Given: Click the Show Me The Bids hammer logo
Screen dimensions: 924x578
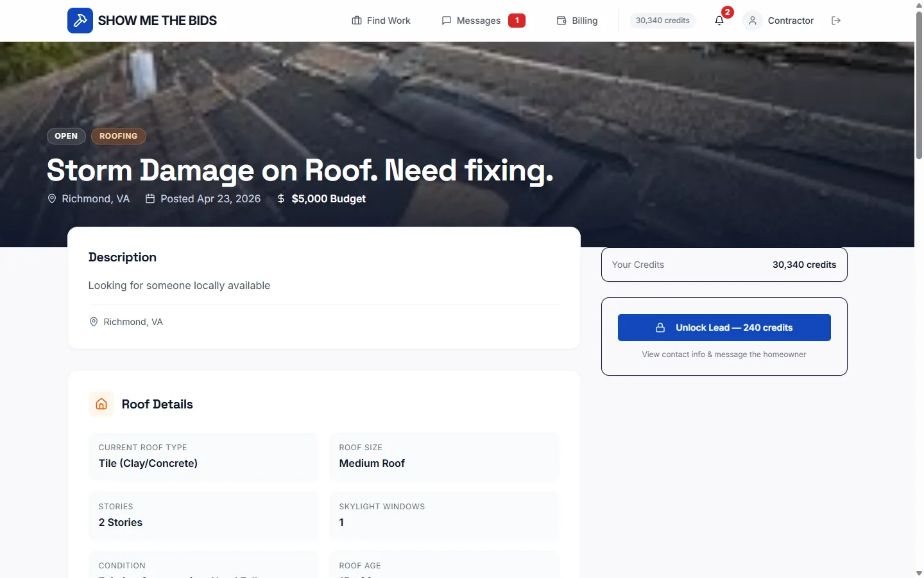Looking at the screenshot, I should coord(80,21).
